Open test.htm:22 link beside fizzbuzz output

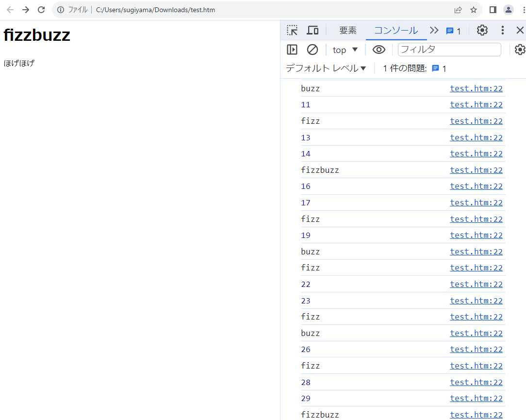[476, 170]
